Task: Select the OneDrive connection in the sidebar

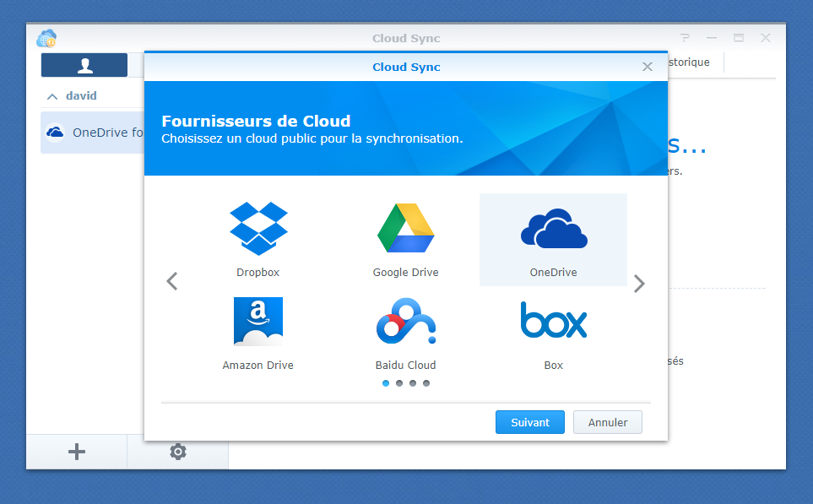Action: pos(93,133)
